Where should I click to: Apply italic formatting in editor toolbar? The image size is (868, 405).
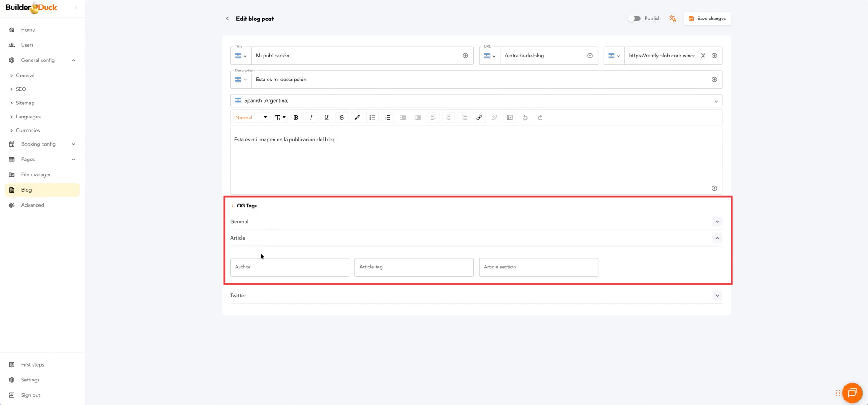click(x=311, y=118)
